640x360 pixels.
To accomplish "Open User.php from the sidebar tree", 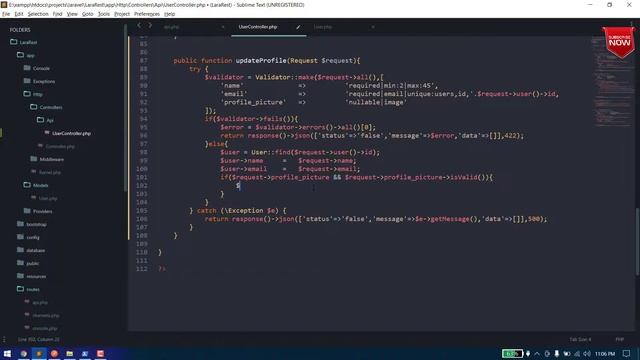I will pyautogui.click(x=48, y=198).
